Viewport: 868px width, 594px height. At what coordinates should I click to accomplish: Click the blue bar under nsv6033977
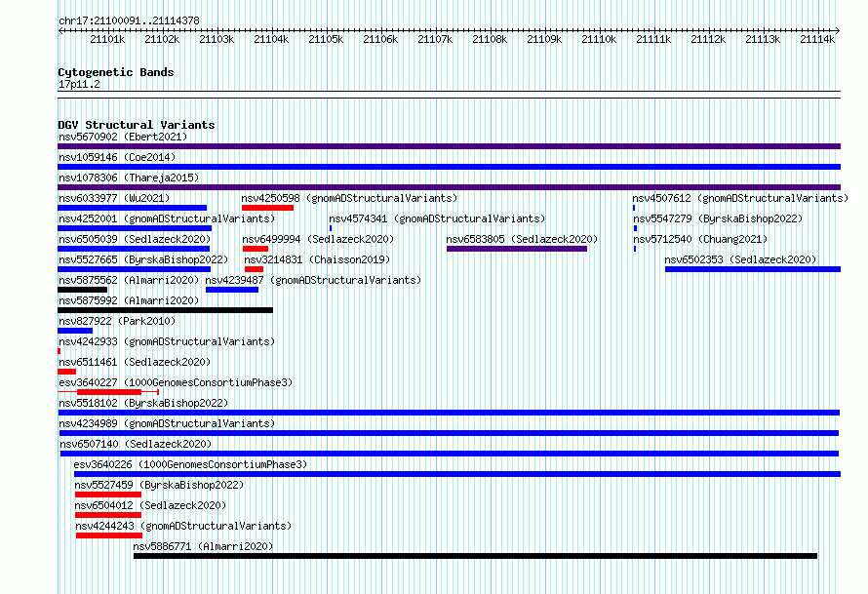[133, 208]
